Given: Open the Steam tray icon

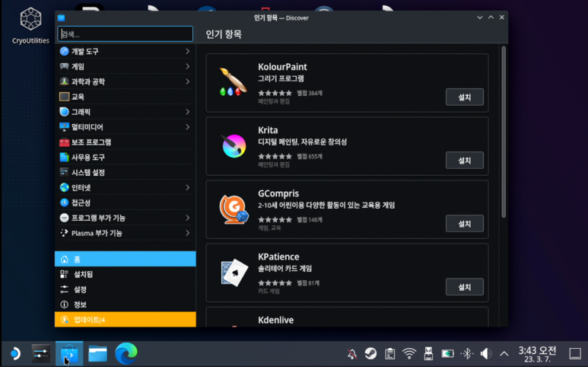Looking at the screenshot, I should point(370,353).
